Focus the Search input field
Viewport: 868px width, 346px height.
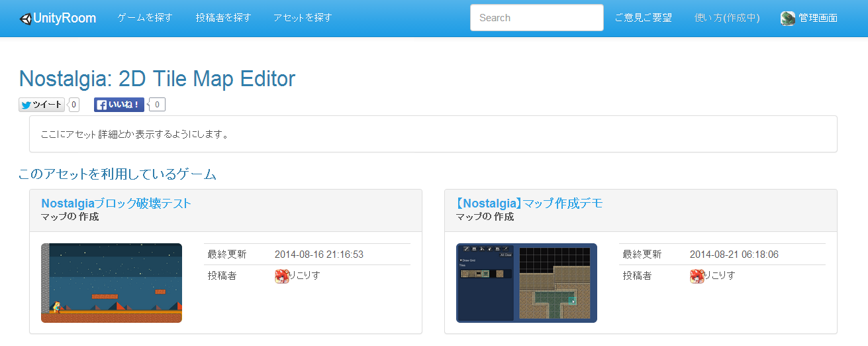click(x=537, y=18)
